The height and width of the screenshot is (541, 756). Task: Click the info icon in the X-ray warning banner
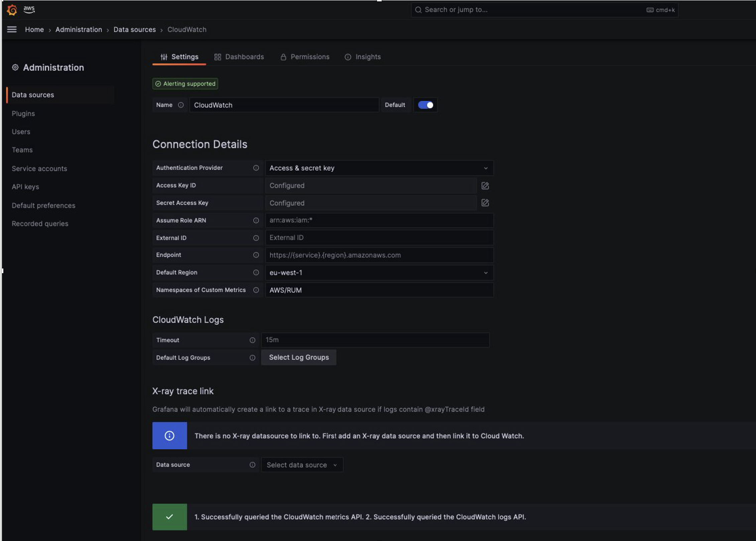pyautogui.click(x=169, y=435)
